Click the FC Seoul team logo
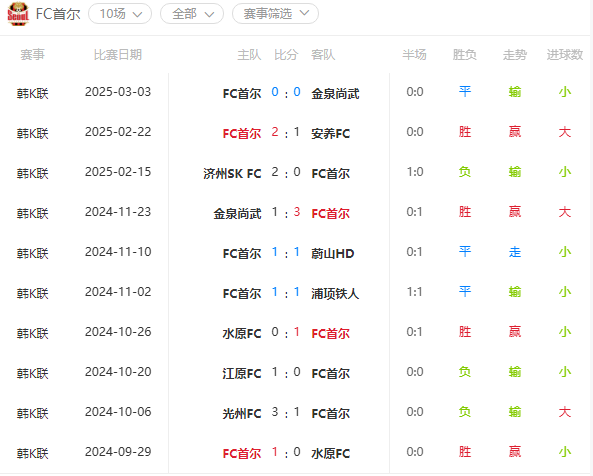Image resolution: width=593 pixels, height=476 pixels. click(18, 14)
